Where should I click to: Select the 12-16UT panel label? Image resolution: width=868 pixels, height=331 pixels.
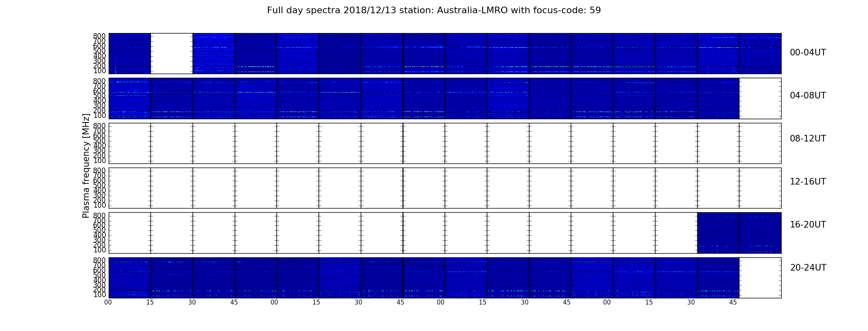click(808, 182)
